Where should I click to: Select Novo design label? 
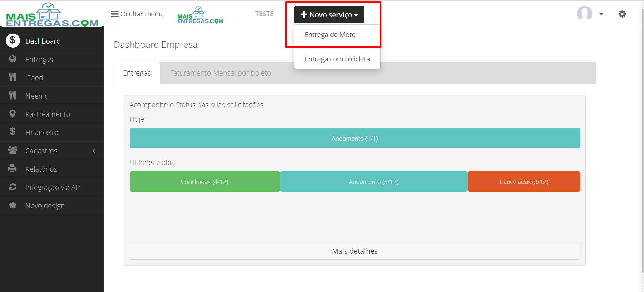pos(45,206)
